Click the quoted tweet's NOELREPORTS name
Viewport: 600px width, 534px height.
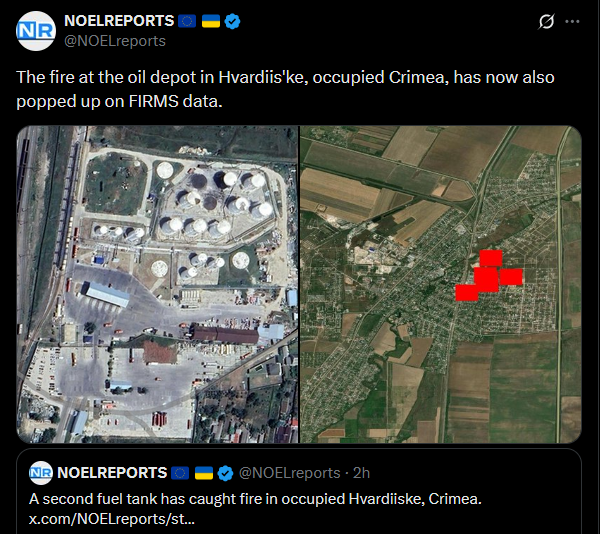click(x=112, y=473)
